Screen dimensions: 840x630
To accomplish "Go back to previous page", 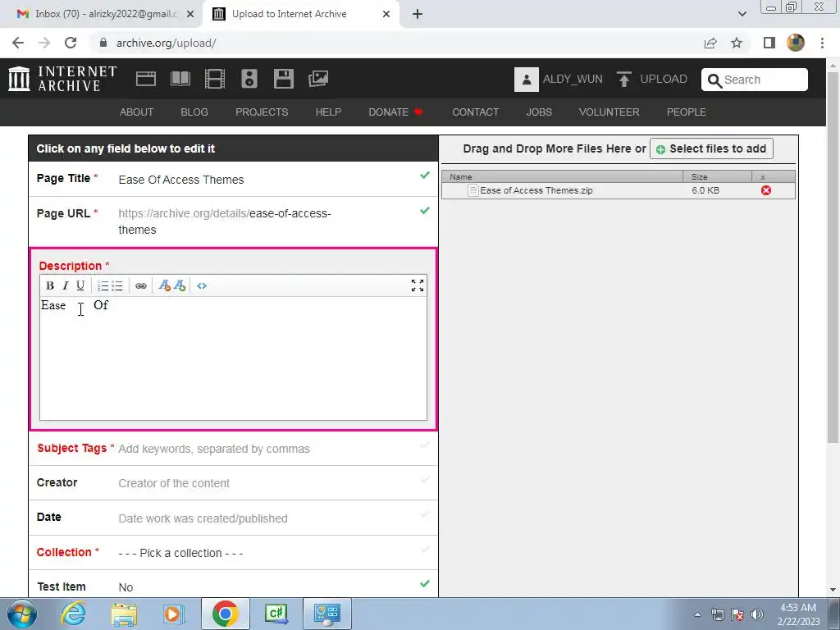I will point(18,43).
